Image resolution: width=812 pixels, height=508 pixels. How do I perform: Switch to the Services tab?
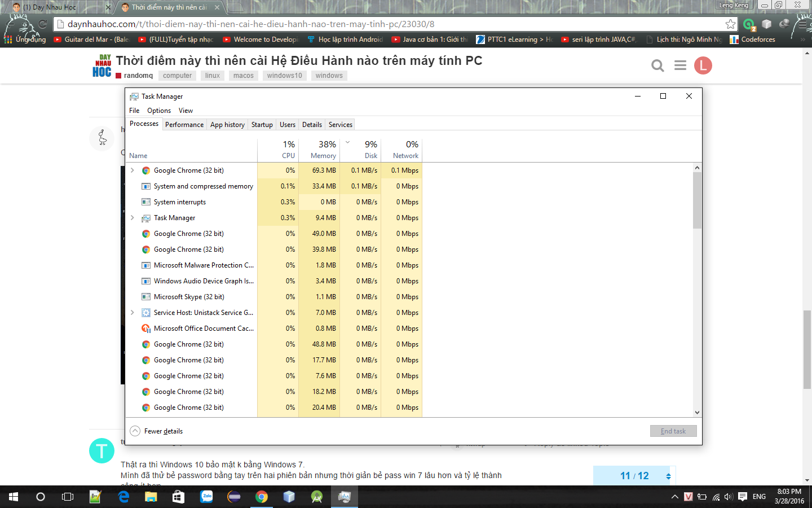pyautogui.click(x=341, y=125)
